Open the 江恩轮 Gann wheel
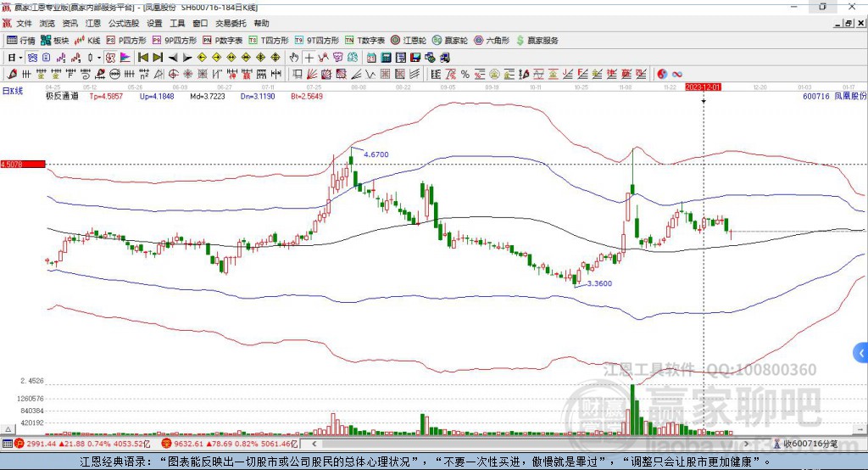The image size is (868, 470). click(409, 41)
